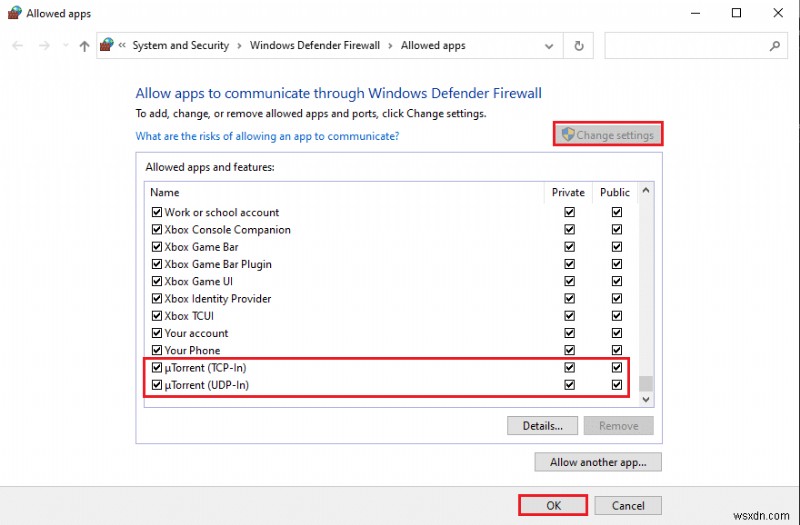Click the Remove button

(x=618, y=426)
